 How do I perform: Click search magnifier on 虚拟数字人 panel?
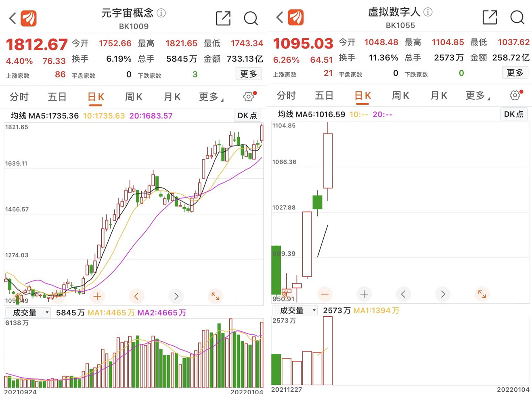coord(517,17)
